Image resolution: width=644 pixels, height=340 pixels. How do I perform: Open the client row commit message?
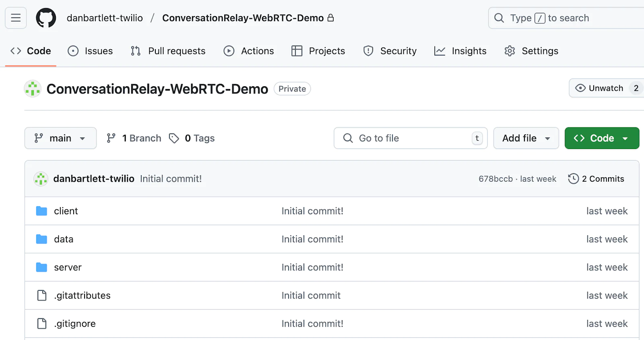[312, 211]
